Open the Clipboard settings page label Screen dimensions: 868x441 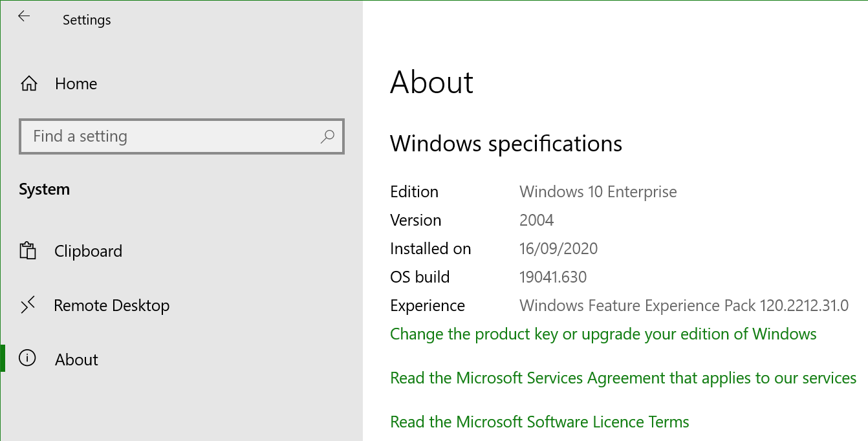pyautogui.click(x=88, y=251)
